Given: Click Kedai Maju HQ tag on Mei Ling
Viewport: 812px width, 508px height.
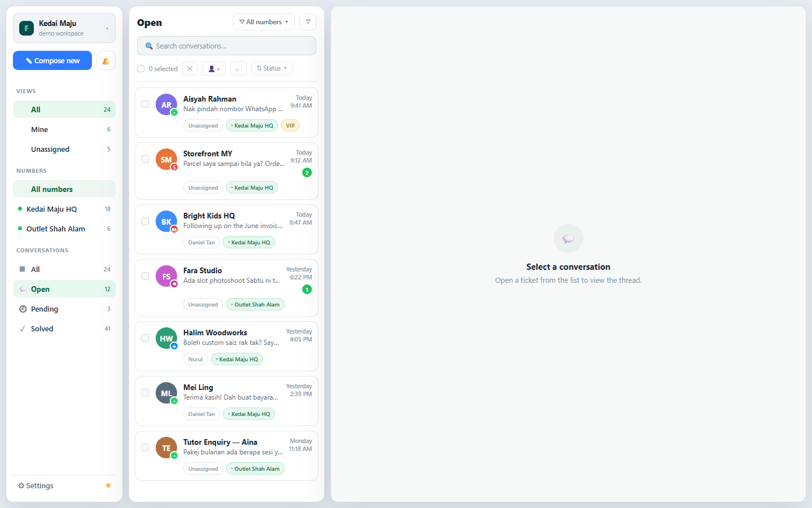Looking at the screenshot, I should click(249, 414).
